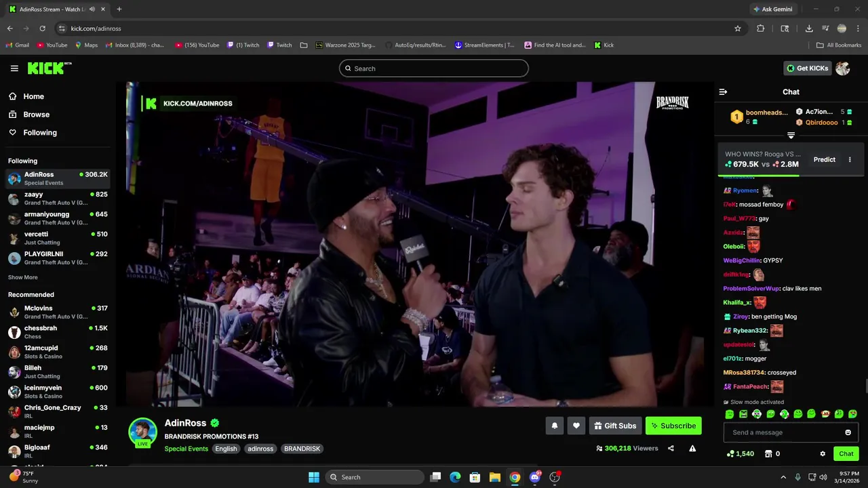Report the stream with the warning triangle icon
Screen dimensions: 868x488
coord(692,448)
